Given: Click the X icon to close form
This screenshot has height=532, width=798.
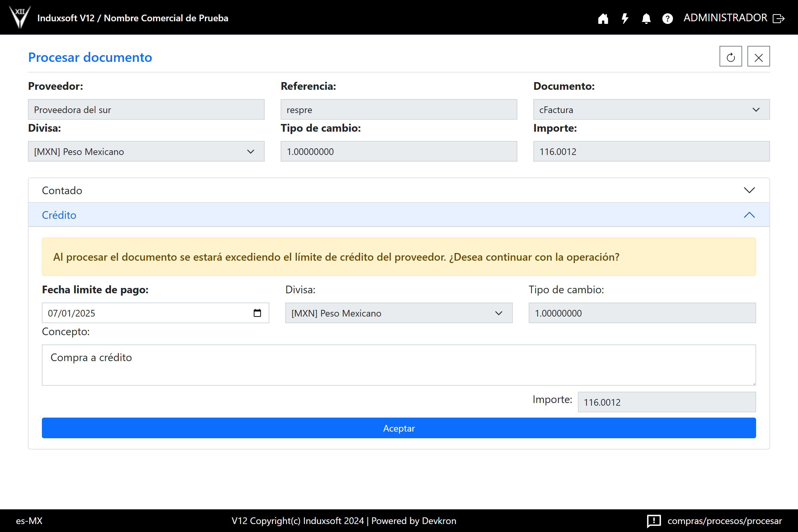Looking at the screenshot, I should click(x=758, y=57).
